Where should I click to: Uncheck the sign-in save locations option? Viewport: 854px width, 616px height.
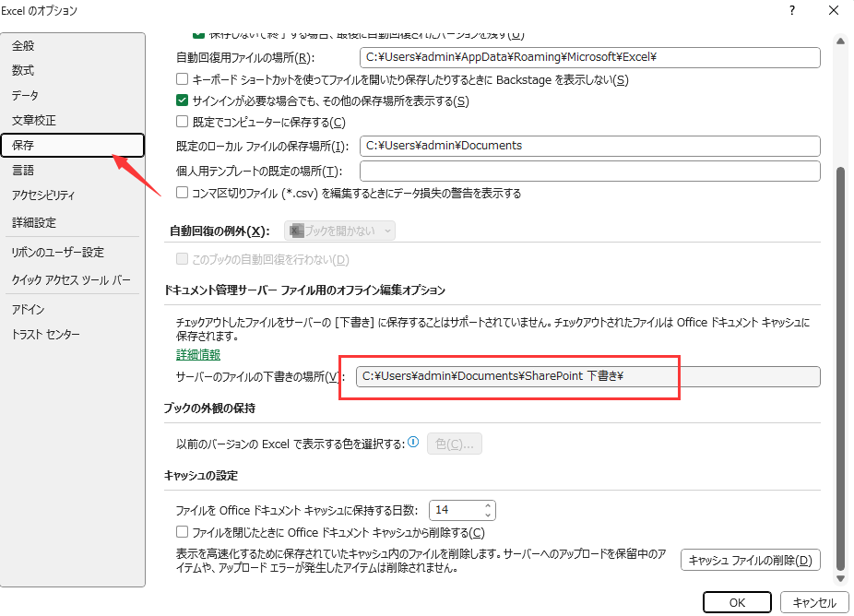[x=182, y=101]
